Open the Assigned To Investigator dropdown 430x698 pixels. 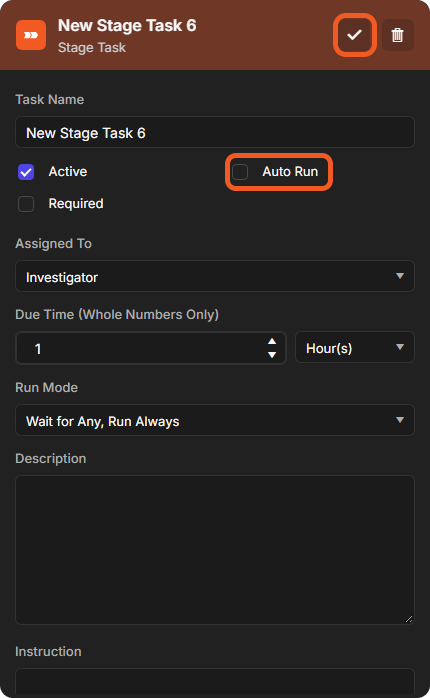point(215,276)
